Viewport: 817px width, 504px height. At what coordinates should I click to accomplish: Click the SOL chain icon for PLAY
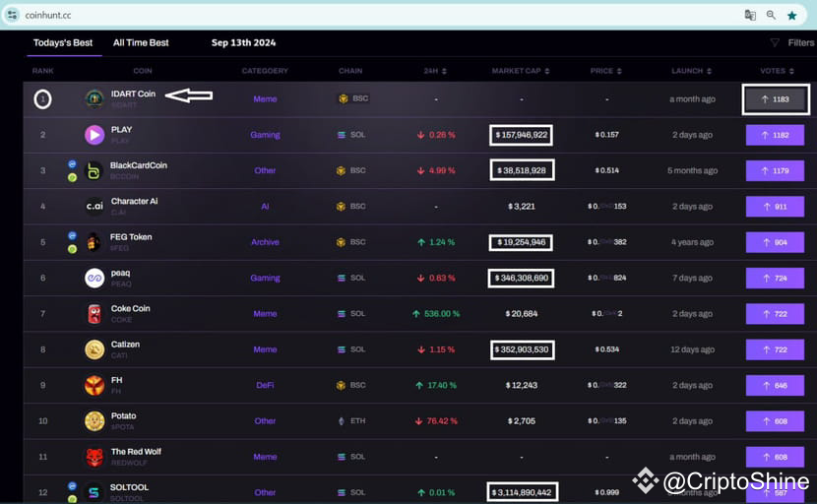(x=342, y=135)
